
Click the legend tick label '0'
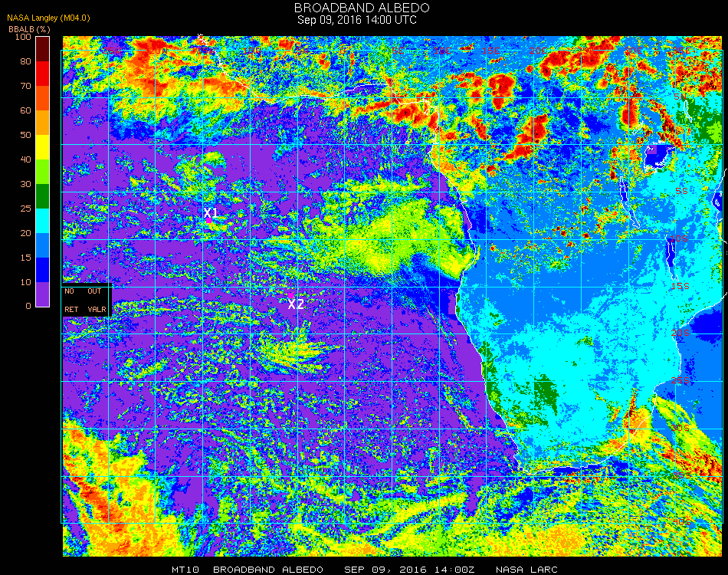[28, 306]
